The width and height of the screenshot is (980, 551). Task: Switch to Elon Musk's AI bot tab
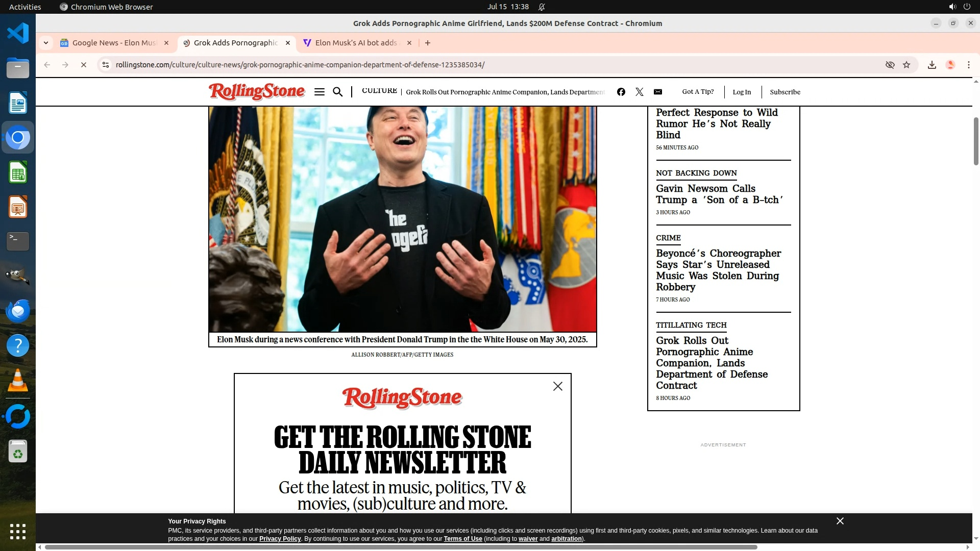356,43
